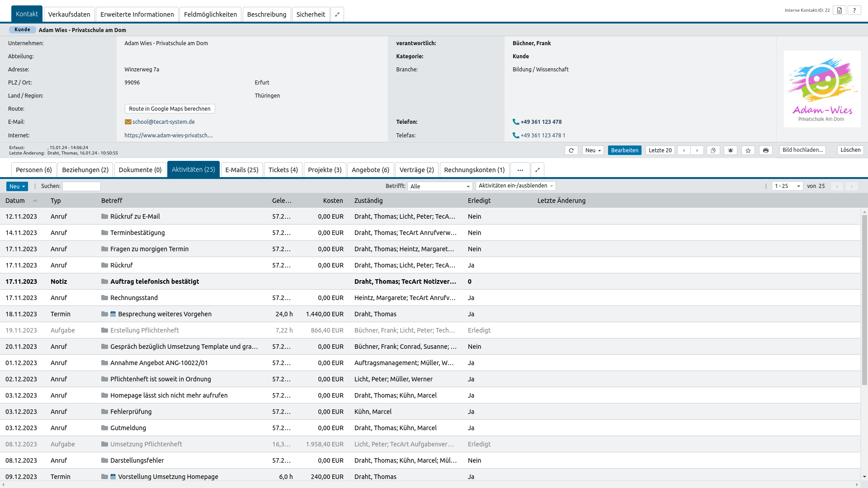
Task: Click 'Route in Google Maps berechnen' button
Action: [x=170, y=109]
